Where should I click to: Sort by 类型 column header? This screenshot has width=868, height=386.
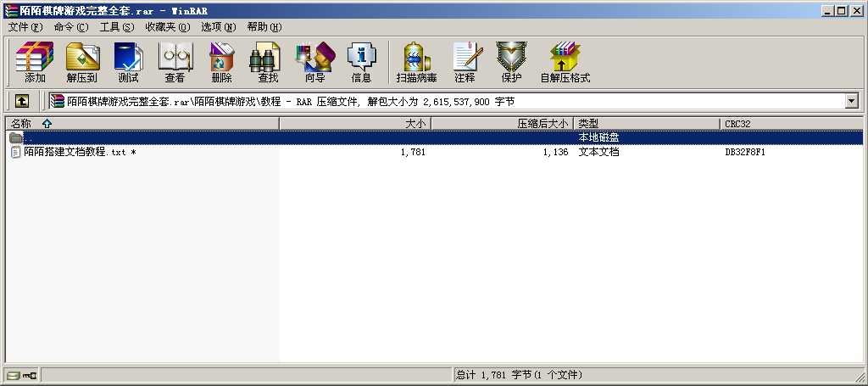(647, 124)
